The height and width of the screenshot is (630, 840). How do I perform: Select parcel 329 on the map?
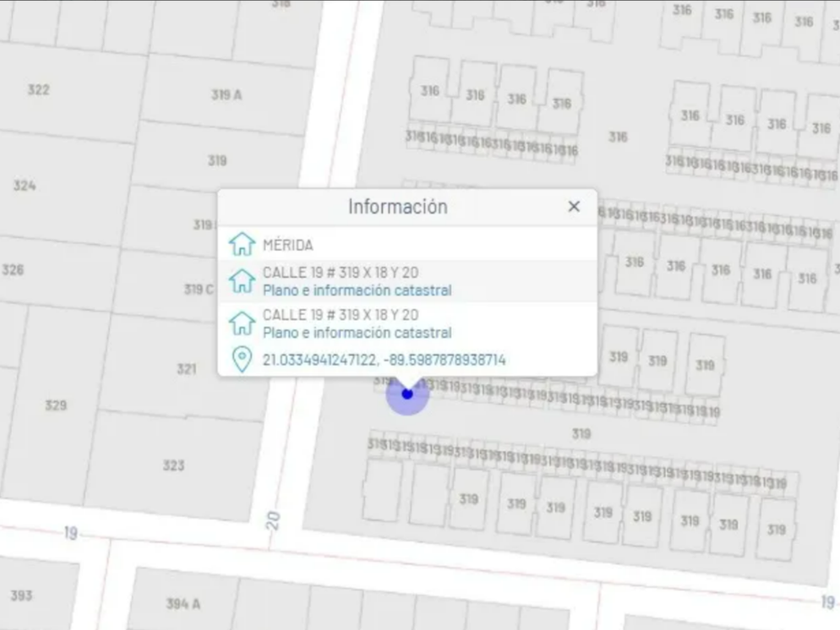(x=56, y=405)
